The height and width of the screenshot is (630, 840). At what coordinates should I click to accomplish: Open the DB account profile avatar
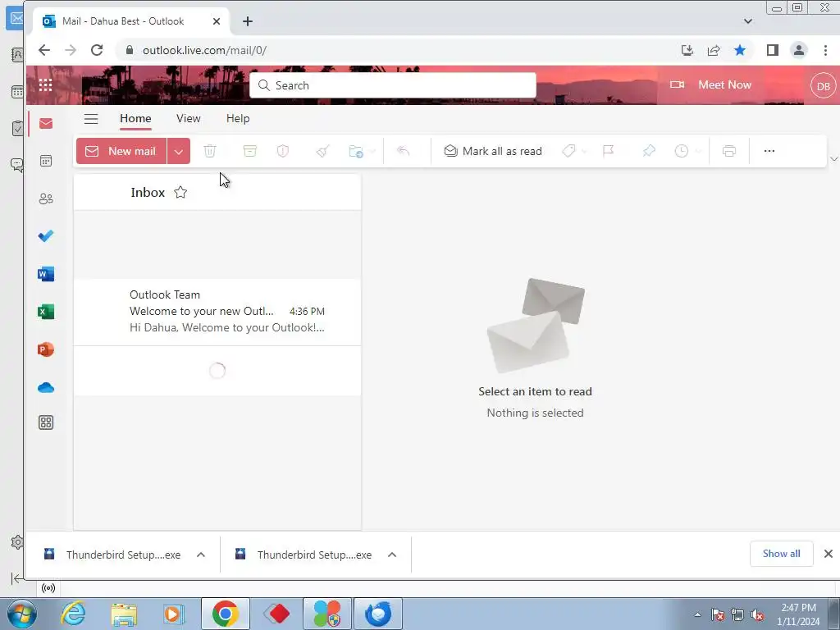pos(823,85)
